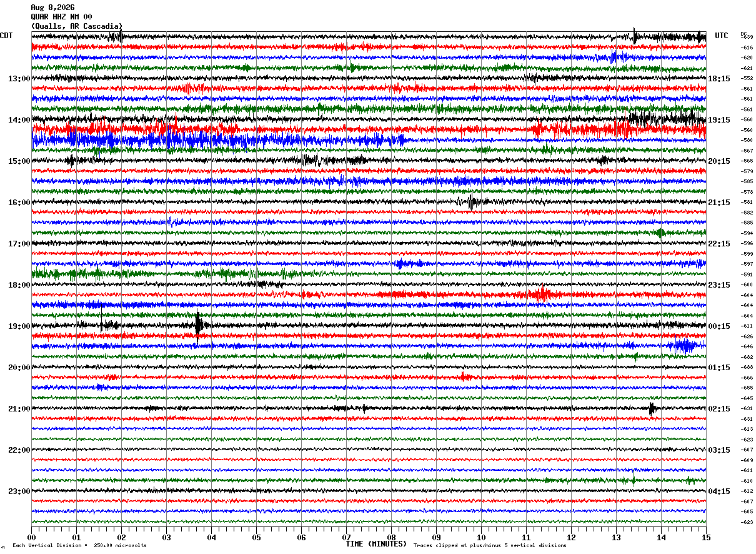Screen dimensions: 756x554
Task: Click the DC offset value "-567"
Action: coord(747,151)
